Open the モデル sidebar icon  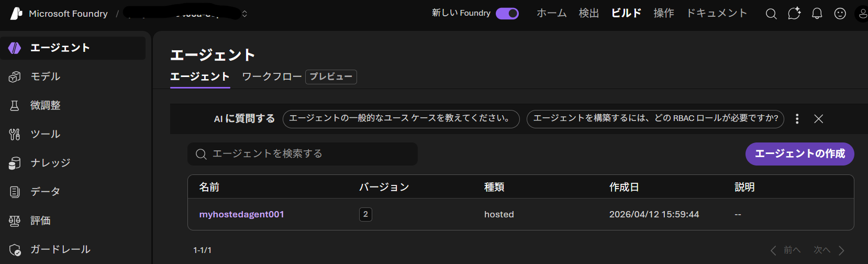[x=15, y=77]
